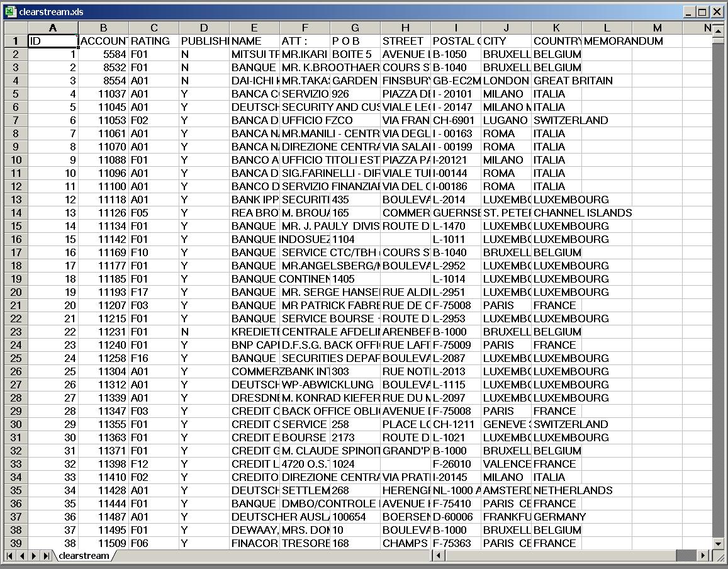Click vertical scrollbar down arrow
The width and height of the screenshot is (728, 569).
[x=718, y=543]
